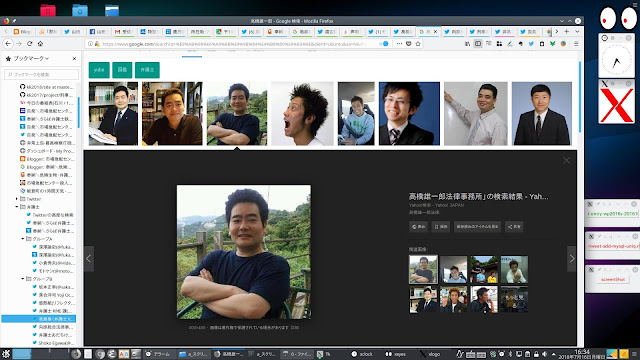This screenshot has height=360, width=640.
Task: Click the view saved items button
Action: [x=478, y=227]
